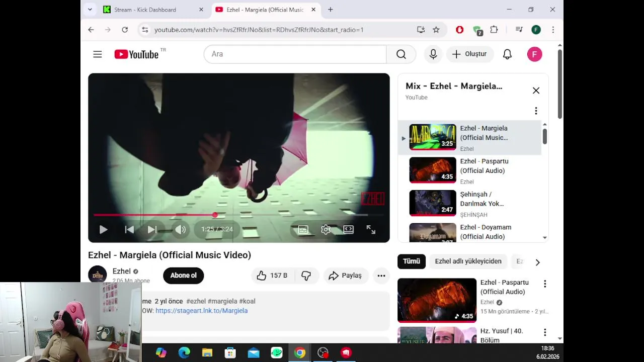
Task: Bookmark this page with star
Action: point(436,30)
